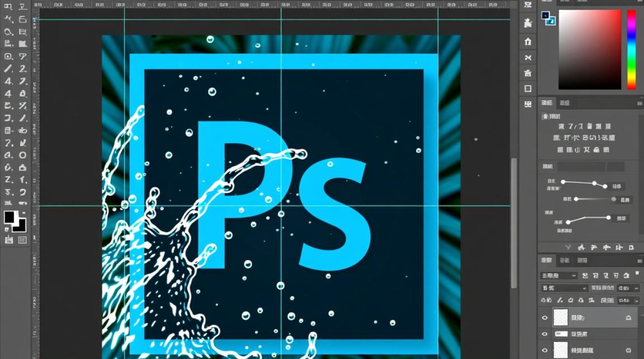Select the black foreground swatch in the toolbar
644x359 pixels.
9,217
